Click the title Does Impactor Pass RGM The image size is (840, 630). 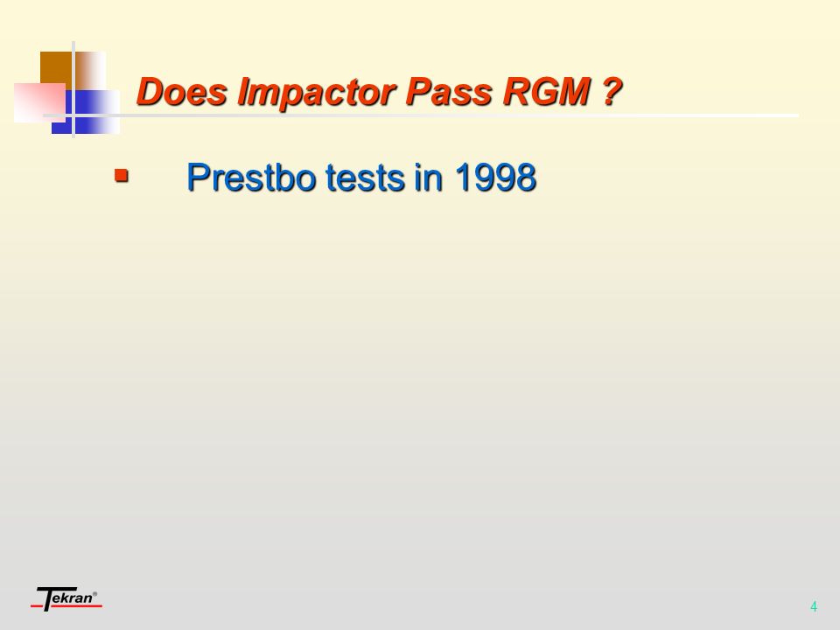pyautogui.click(x=379, y=92)
